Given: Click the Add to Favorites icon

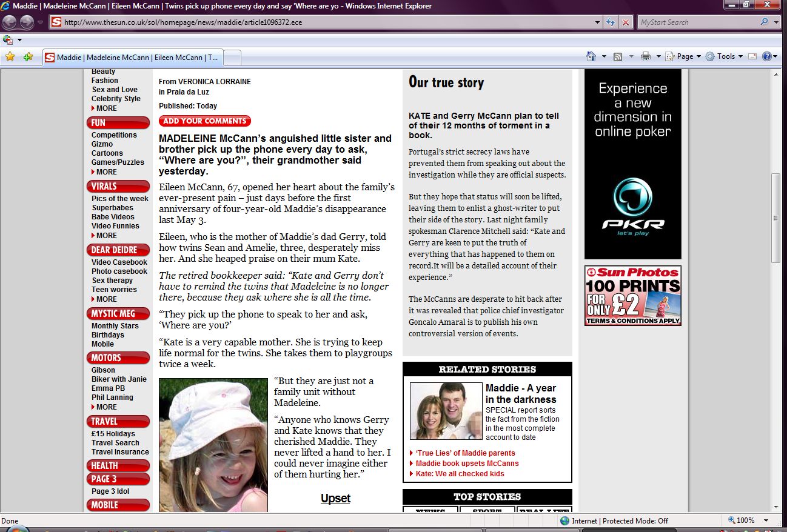Looking at the screenshot, I should pos(28,57).
